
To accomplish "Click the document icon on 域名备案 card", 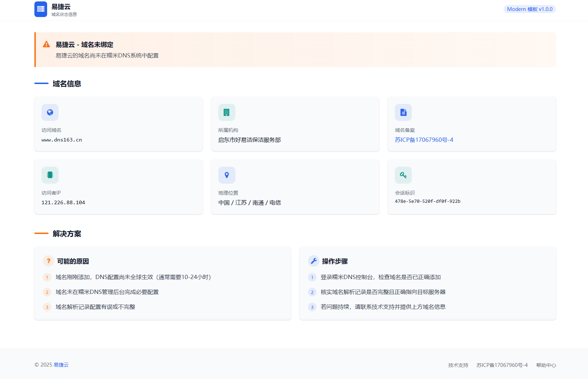I will pyautogui.click(x=403, y=112).
